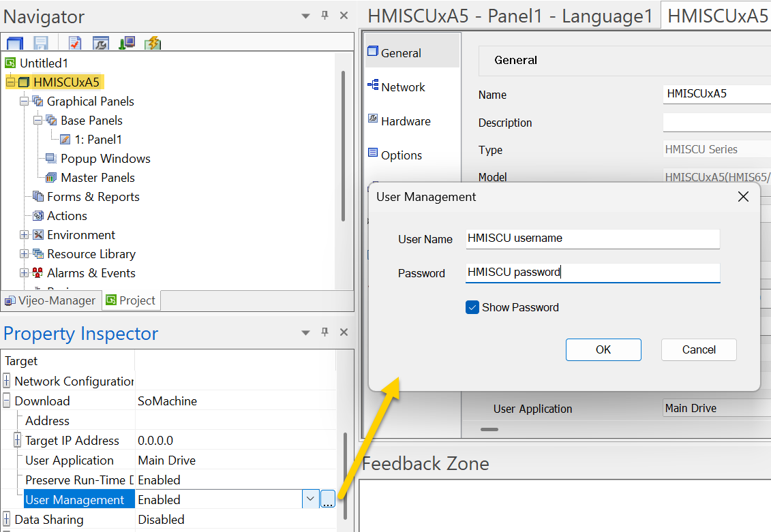This screenshot has width=771, height=532.
Task: Collapse the Graphical Panels tree node
Action: pyautogui.click(x=24, y=101)
